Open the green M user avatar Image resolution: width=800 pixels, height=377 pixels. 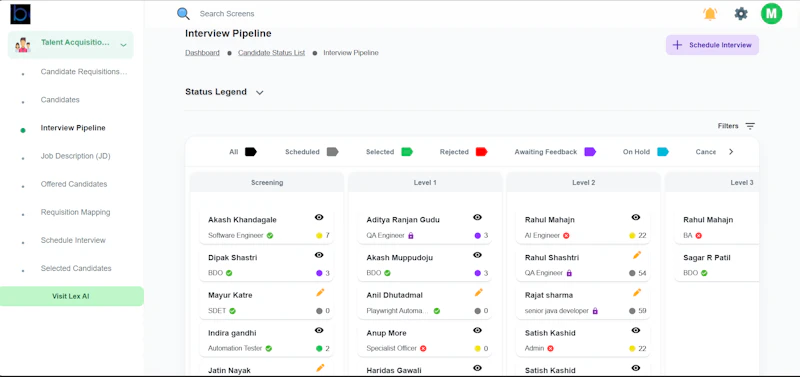pos(771,14)
